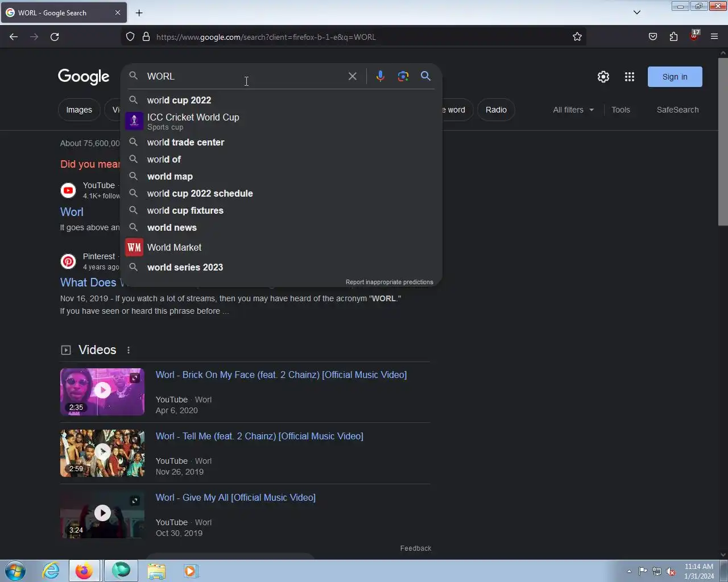Open the Videos section three-dot menu
Viewport: 728px width, 582px height.
(x=129, y=350)
